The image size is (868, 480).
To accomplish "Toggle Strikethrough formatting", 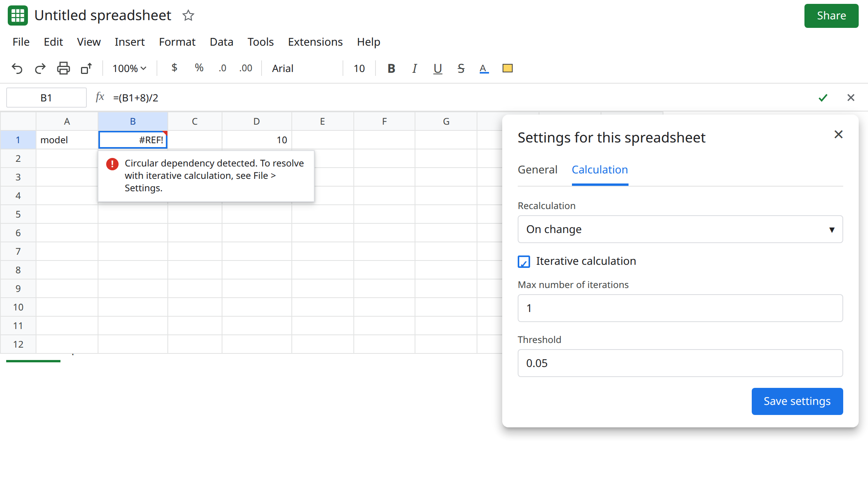I will pos(461,69).
